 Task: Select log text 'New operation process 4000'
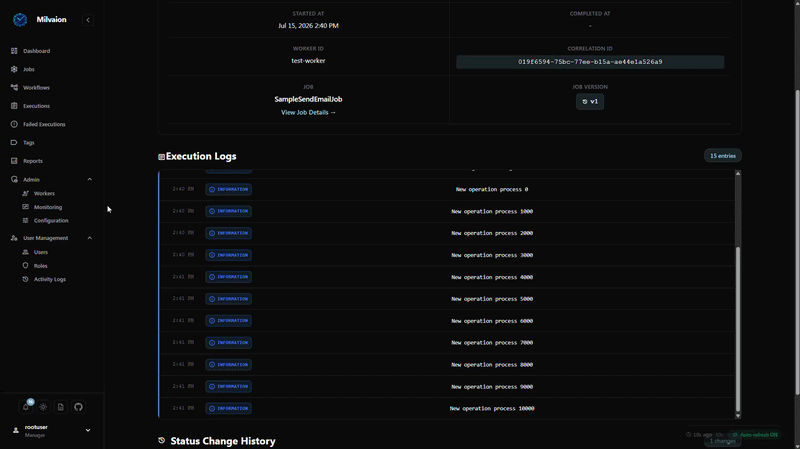[x=492, y=278]
